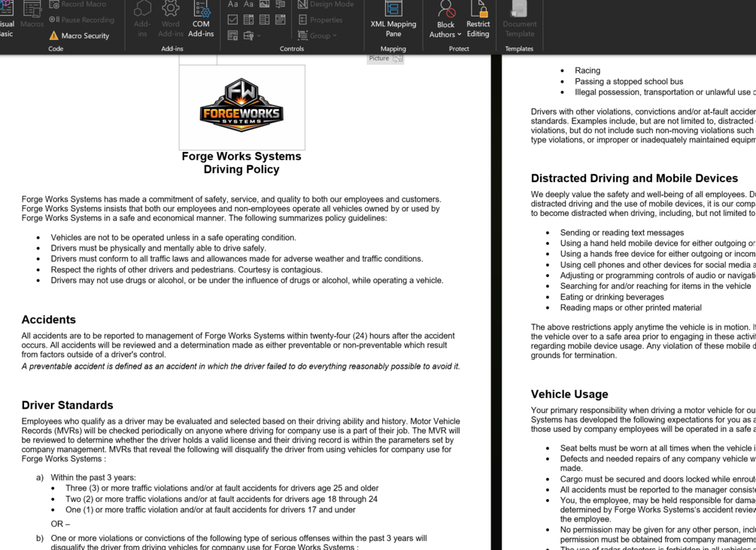Click 'Distracted Driving and Mobile Devices' heading

pyautogui.click(x=634, y=178)
